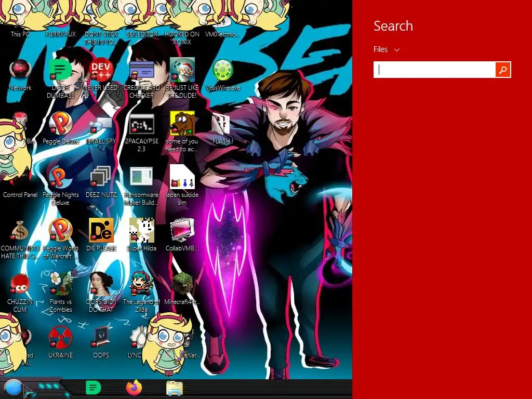Select the 'This PC' desktop label
The width and height of the screenshot is (532, 399).
tap(20, 34)
